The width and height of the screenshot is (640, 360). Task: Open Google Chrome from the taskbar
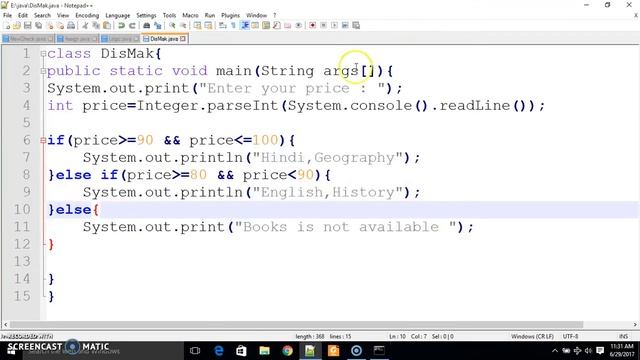click(x=287, y=351)
